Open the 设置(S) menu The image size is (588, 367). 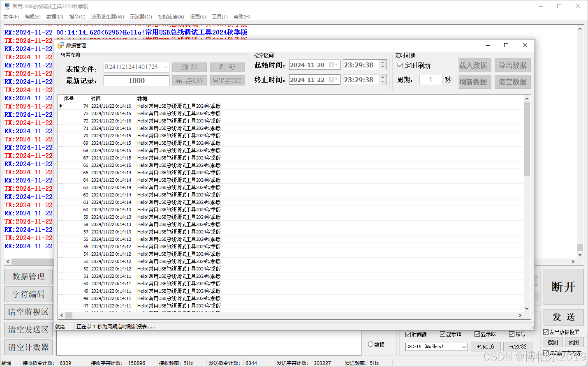pyautogui.click(x=198, y=17)
